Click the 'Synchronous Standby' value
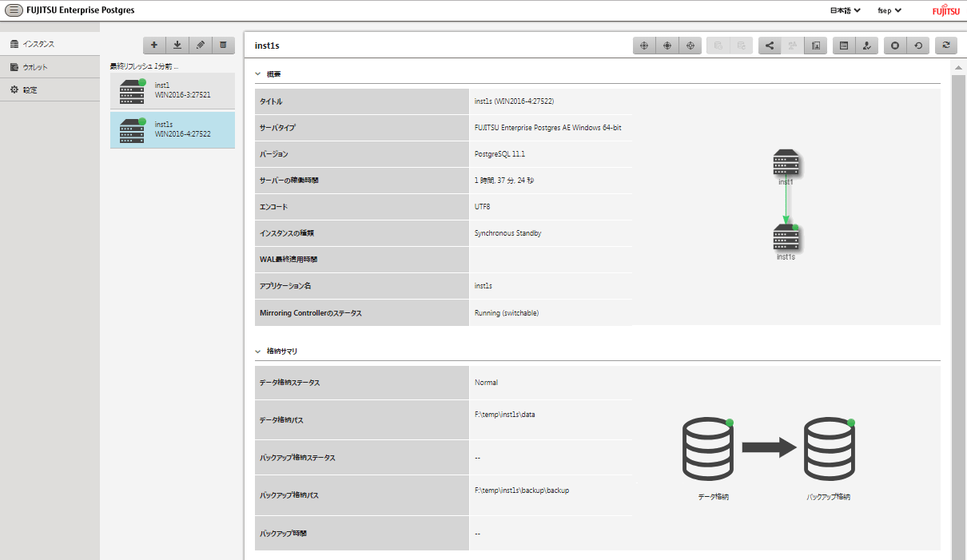 click(x=508, y=232)
